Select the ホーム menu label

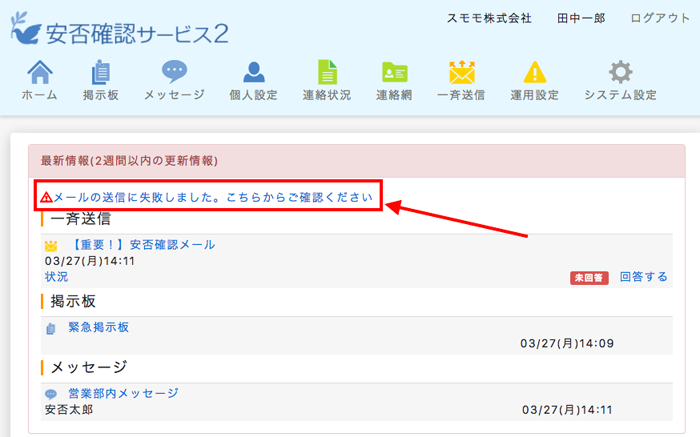tap(40, 95)
